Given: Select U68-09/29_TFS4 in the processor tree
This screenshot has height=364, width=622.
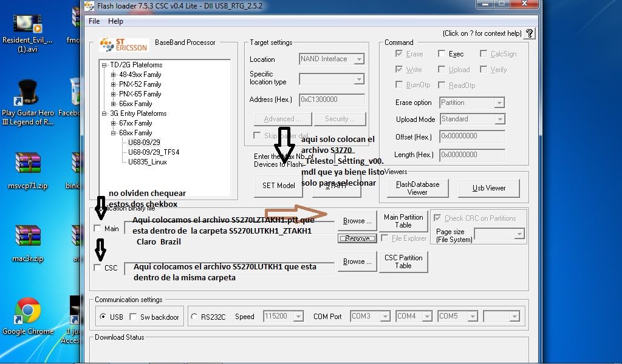Looking at the screenshot, I should coord(154,152).
